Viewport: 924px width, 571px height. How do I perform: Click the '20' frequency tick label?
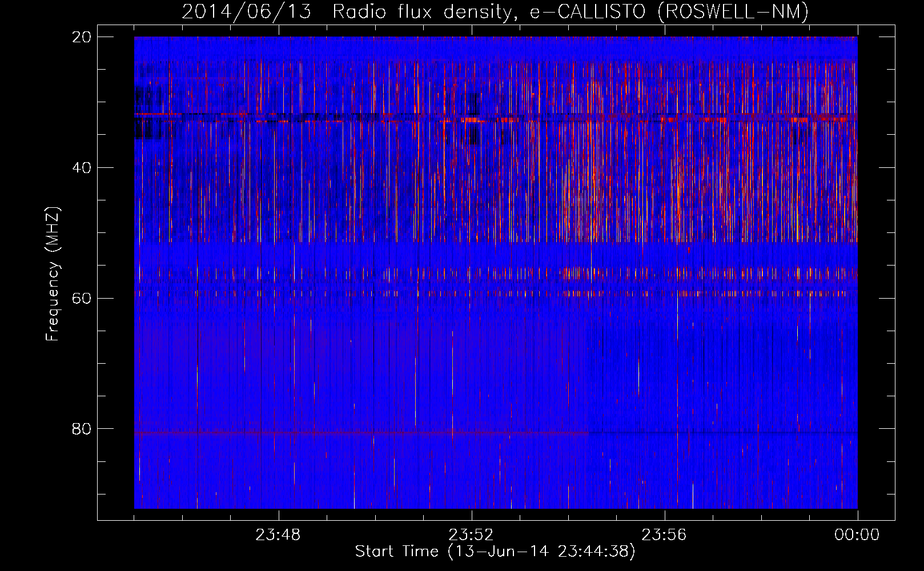coord(82,37)
